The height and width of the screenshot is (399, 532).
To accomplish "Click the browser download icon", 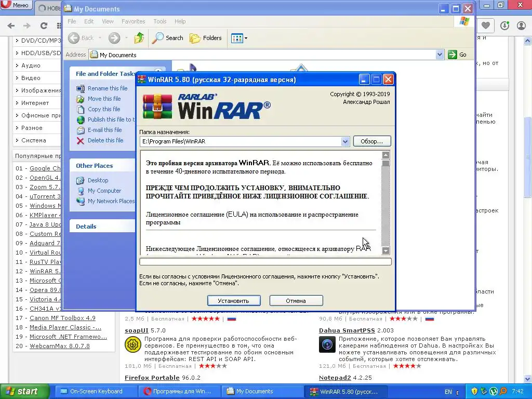I will [x=505, y=25].
